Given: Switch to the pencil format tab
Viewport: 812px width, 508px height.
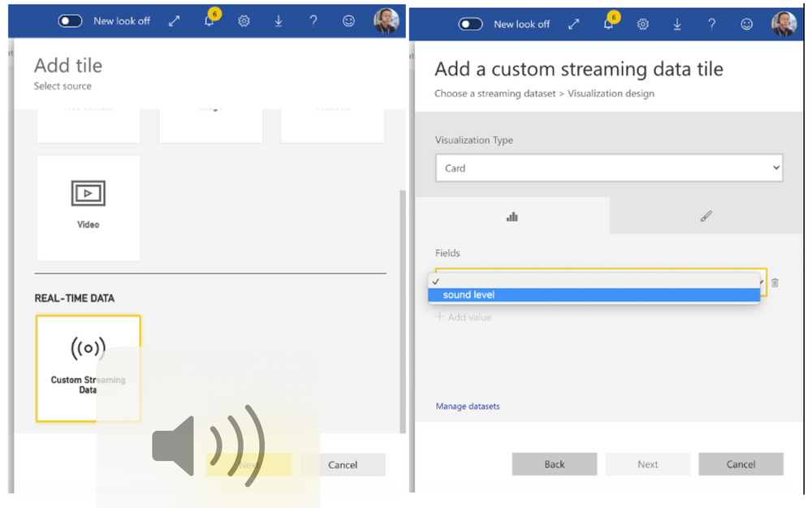Looking at the screenshot, I should coord(706,216).
